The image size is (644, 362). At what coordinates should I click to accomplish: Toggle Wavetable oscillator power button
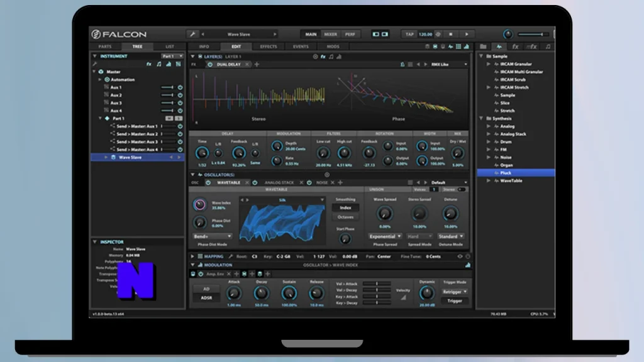pyautogui.click(x=208, y=183)
